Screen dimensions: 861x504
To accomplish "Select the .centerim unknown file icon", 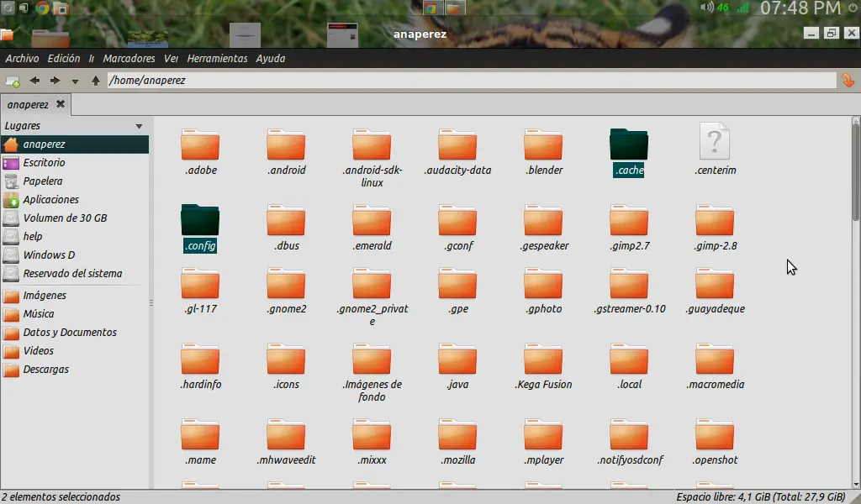I will 715,141.
